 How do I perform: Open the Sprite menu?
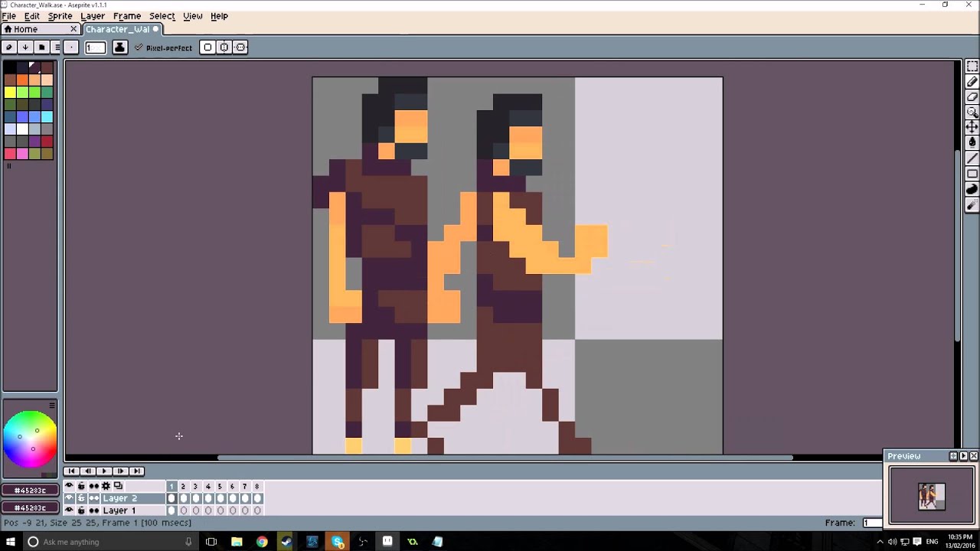click(60, 16)
